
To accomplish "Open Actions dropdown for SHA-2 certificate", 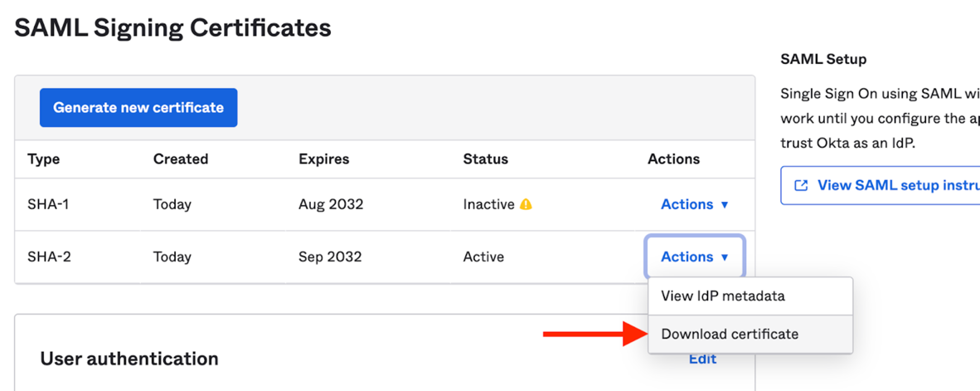I will [x=694, y=257].
